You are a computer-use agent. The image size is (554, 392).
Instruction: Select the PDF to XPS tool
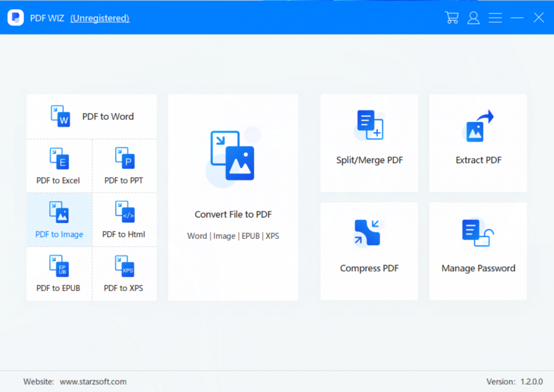coord(124,274)
